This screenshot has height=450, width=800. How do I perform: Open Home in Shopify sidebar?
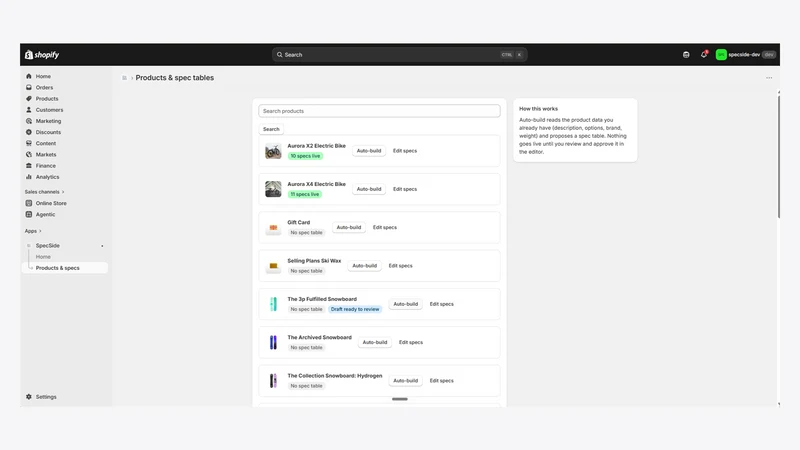pos(43,76)
